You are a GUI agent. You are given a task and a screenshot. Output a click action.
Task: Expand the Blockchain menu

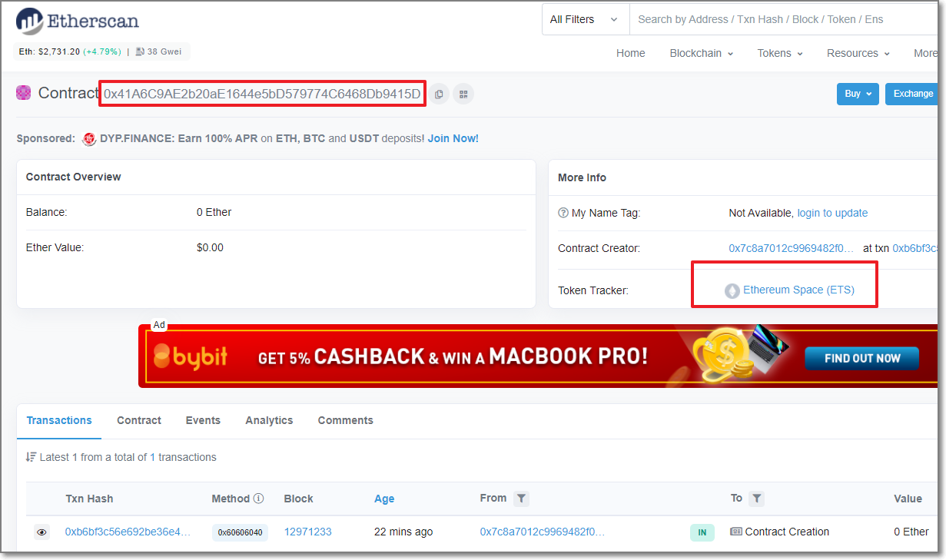702,53
